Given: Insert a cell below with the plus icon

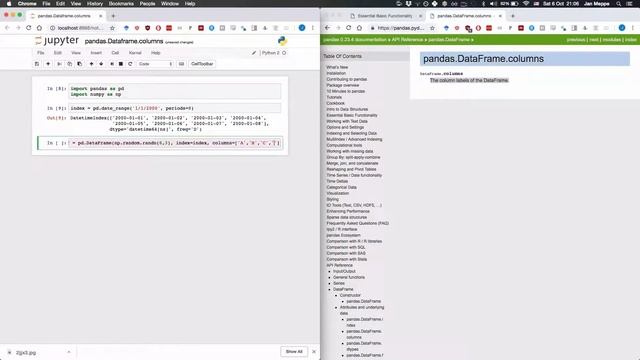Looking at the screenshot, I should (x=48, y=64).
